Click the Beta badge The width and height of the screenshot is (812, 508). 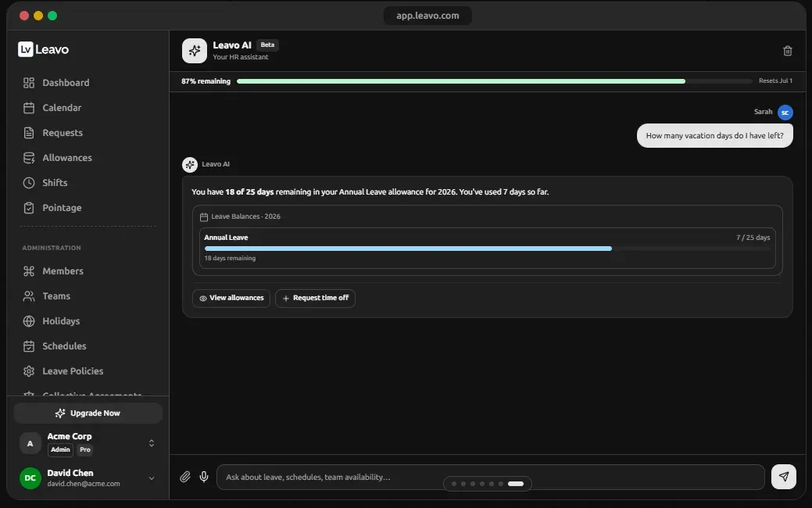[x=267, y=45]
